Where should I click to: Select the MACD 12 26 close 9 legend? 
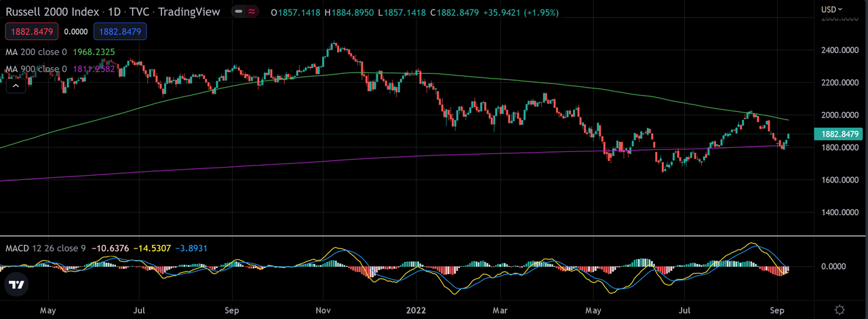point(45,248)
